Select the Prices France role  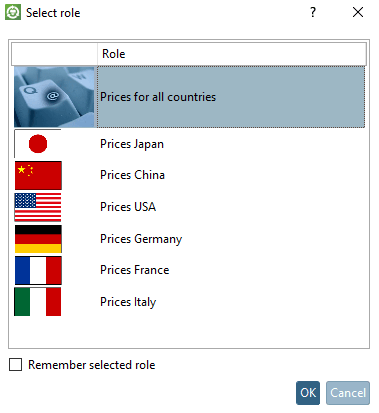click(x=135, y=270)
